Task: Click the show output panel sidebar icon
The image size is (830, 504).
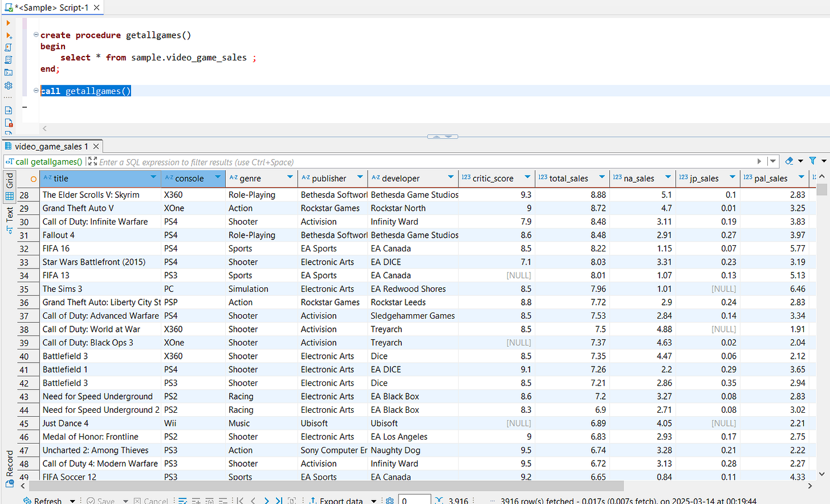Action: click(x=9, y=110)
